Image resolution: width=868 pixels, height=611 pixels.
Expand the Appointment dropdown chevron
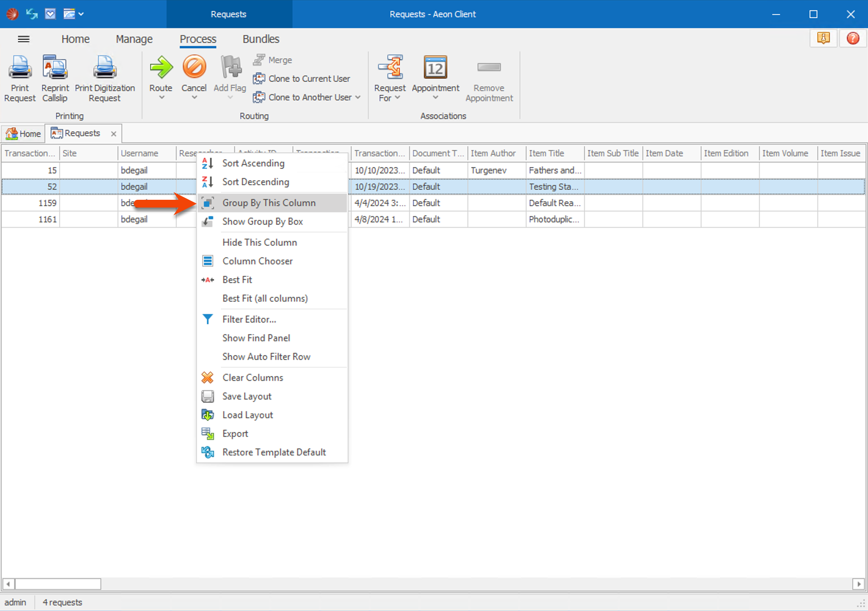435,98
